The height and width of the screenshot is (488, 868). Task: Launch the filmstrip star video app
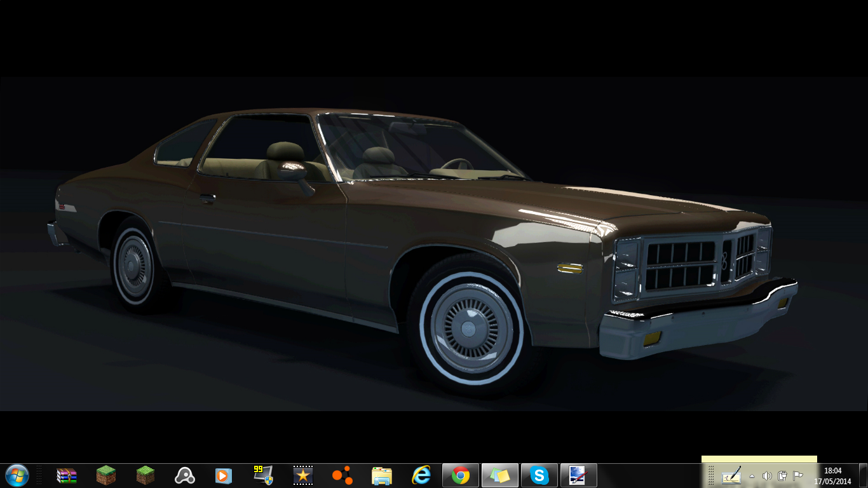(x=302, y=475)
